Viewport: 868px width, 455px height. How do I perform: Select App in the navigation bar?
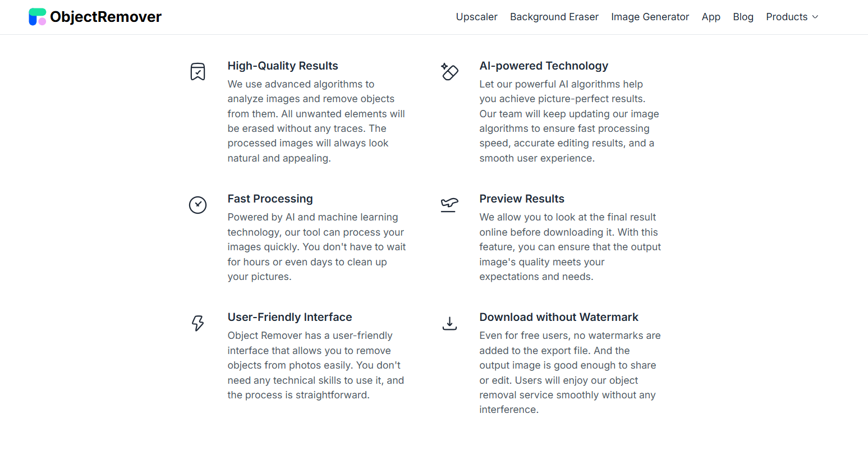pyautogui.click(x=711, y=17)
